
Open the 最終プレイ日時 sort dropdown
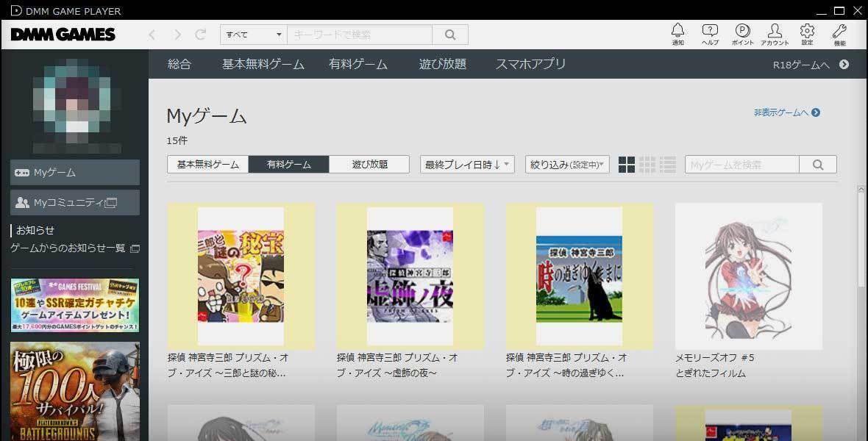pyautogui.click(x=467, y=165)
